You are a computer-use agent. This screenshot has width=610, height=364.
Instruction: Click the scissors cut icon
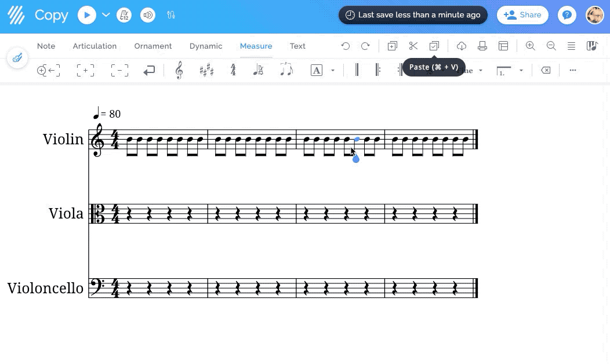[413, 46]
